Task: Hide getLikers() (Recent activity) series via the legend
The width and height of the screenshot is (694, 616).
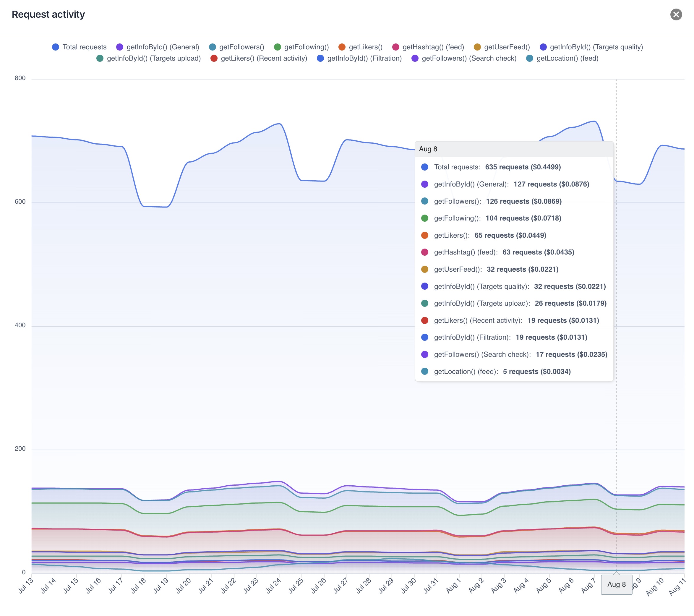Action: (258, 58)
